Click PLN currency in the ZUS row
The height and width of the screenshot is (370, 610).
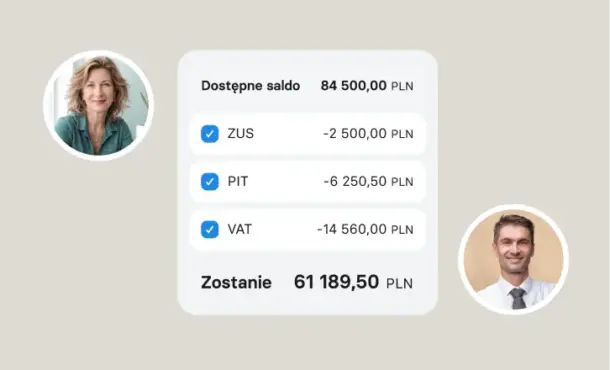[402, 134]
